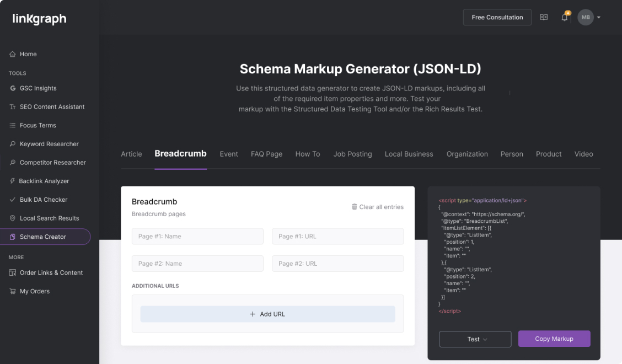This screenshot has width=622, height=364.
Task: Open the How To tab
Action: [308, 154]
